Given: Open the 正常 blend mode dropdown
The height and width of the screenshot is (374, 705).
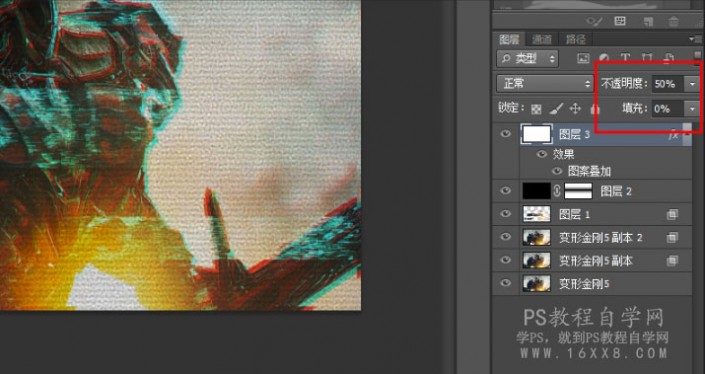Looking at the screenshot, I should click(x=545, y=84).
